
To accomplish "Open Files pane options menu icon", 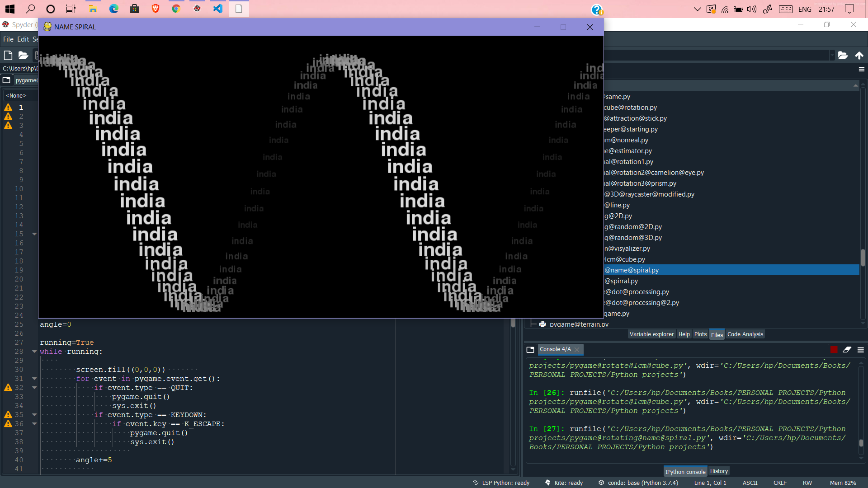I will [862, 69].
